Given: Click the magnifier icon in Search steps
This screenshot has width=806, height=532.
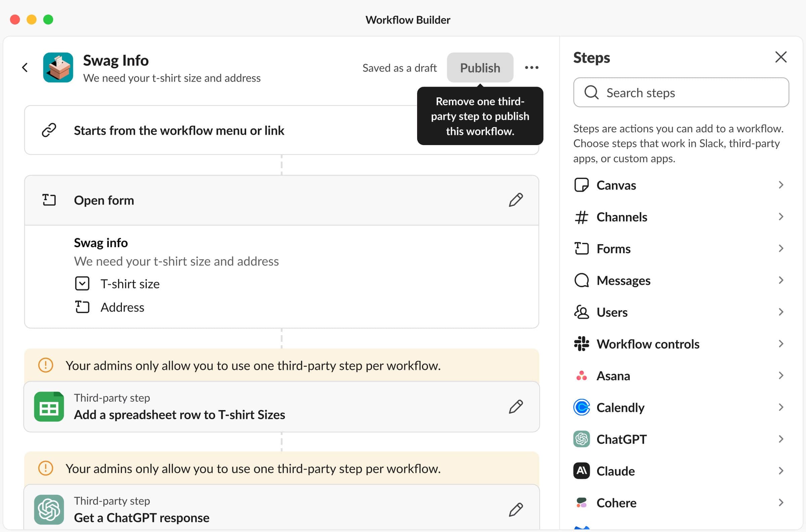Looking at the screenshot, I should (591, 92).
